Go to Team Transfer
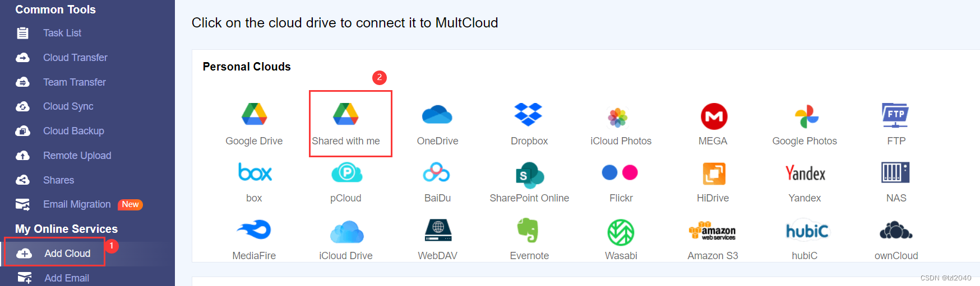The height and width of the screenshot is (286, 980). [75, 82]
